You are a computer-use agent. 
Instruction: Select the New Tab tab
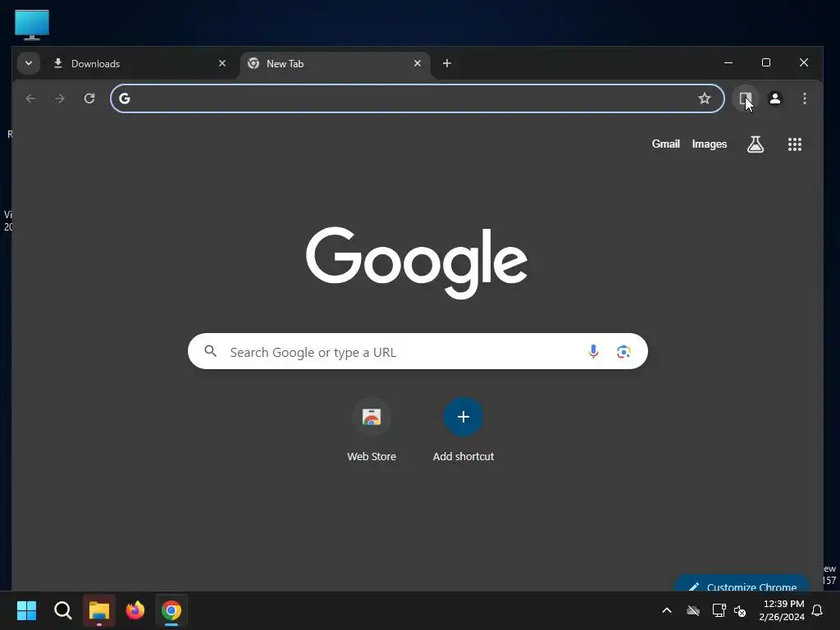coord(335,64)
